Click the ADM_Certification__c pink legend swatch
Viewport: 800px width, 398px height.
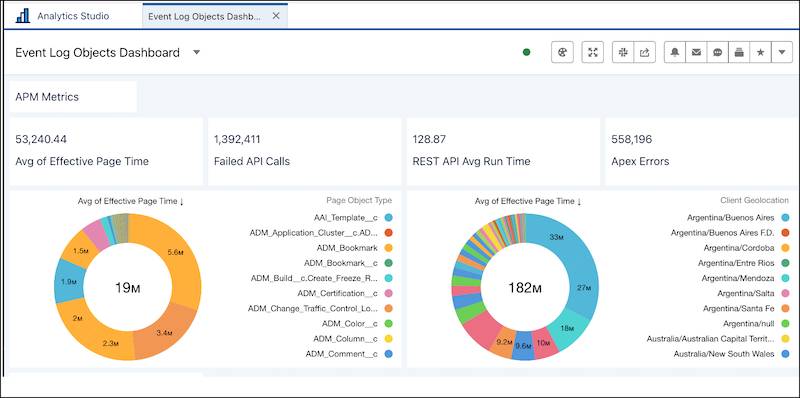tap(388, 293)
